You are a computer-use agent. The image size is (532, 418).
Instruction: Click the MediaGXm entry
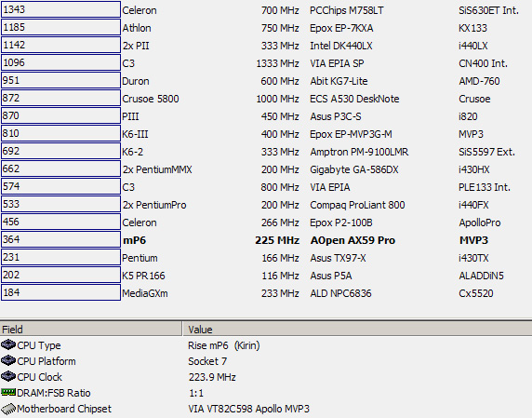coord(145,293)
